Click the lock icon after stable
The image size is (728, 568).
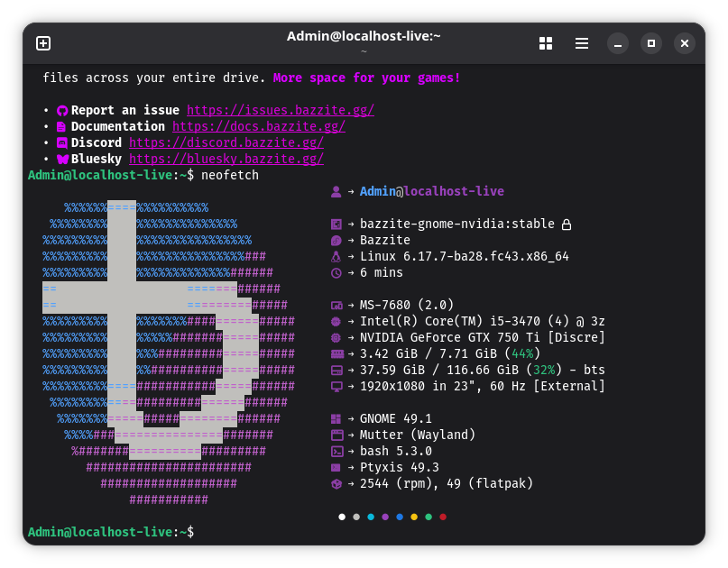click(x=567, y=224)
